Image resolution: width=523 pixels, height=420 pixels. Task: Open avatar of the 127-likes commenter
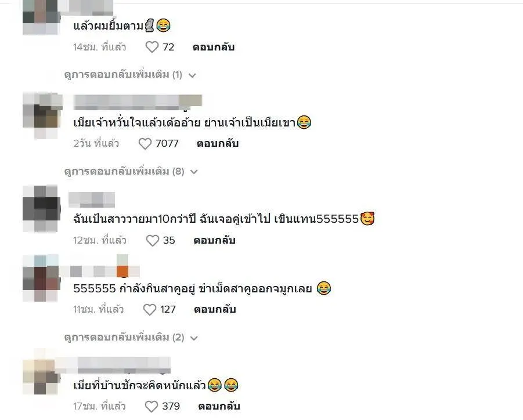[42, 278]
